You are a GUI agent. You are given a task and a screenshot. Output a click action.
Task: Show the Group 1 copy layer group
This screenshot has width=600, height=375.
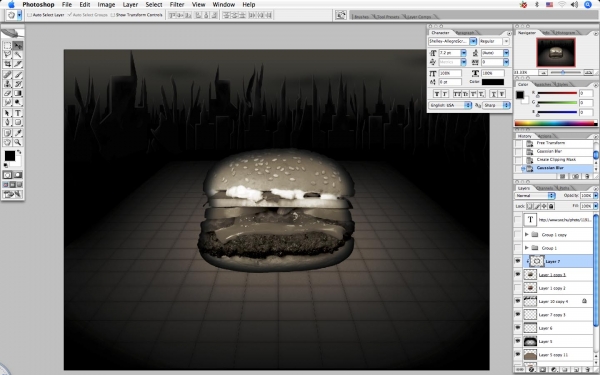(518, 234)
